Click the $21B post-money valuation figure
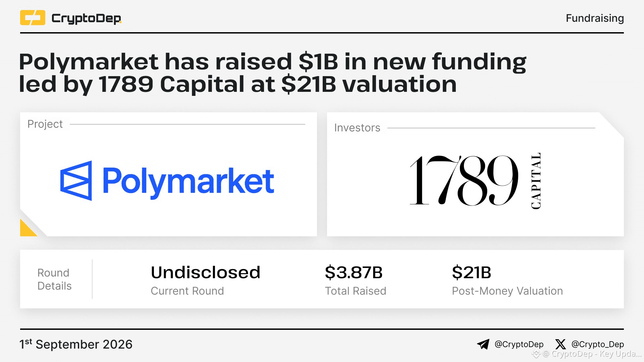Screen dimensions: 644x362 point(472,272)
